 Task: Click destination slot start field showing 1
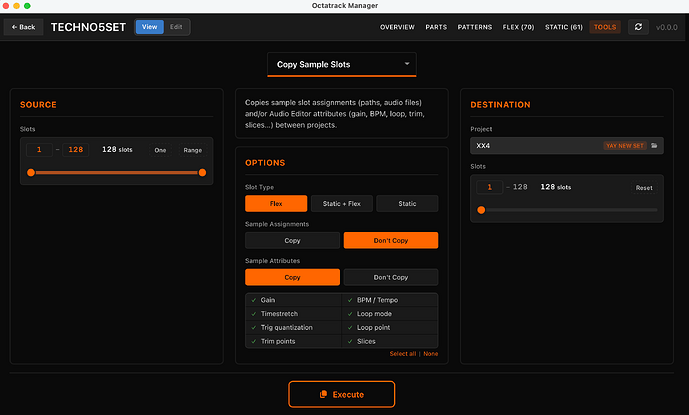point(490,187)
